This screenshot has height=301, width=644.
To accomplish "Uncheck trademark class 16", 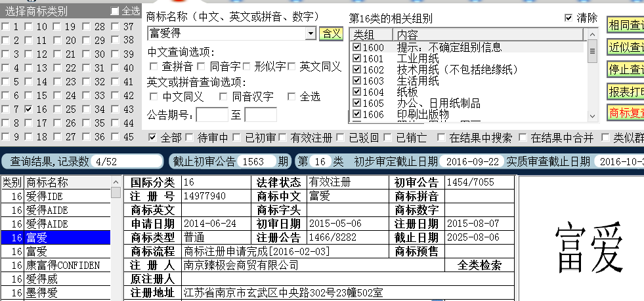I will point(28,109).
